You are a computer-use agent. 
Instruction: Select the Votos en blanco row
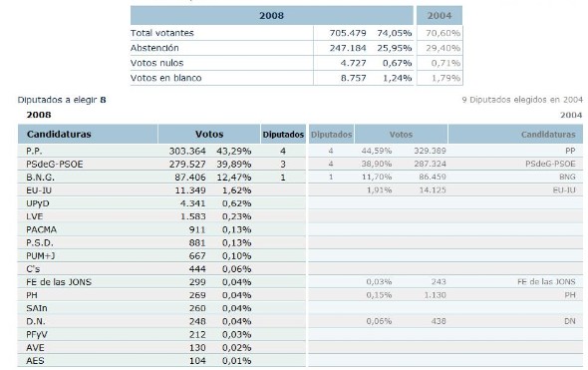pyautogui.click(x=272, y=78)
